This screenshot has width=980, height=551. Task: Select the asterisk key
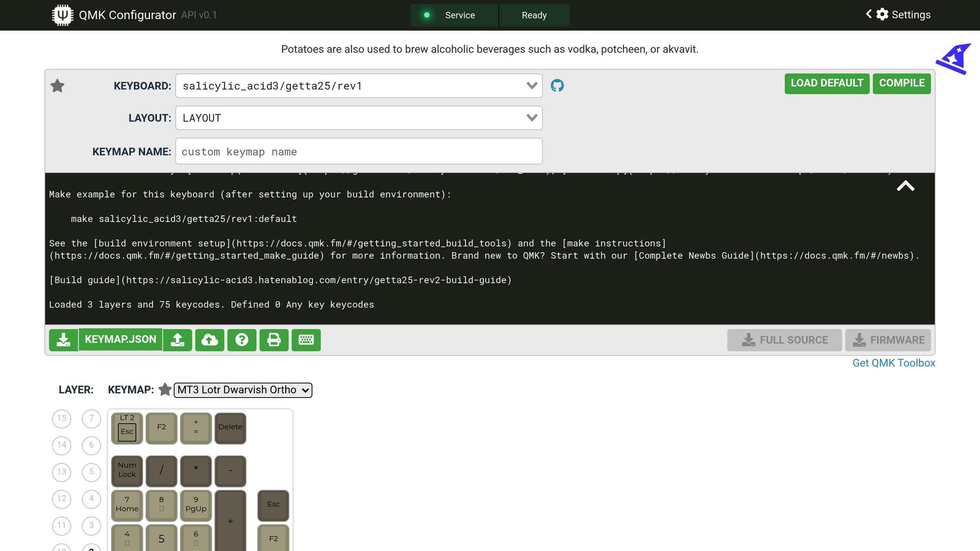click(x=196, y=471)
